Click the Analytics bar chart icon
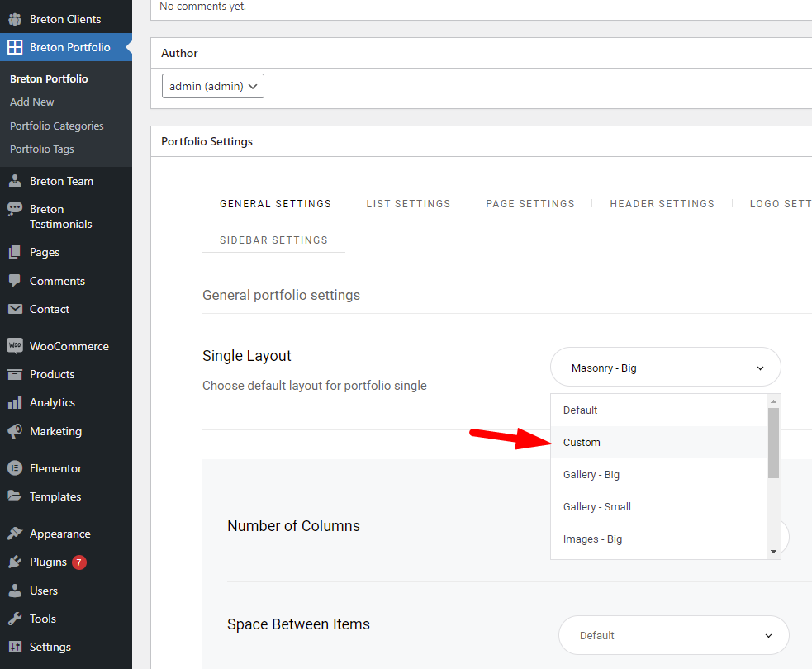 click(x=15, y=402)
